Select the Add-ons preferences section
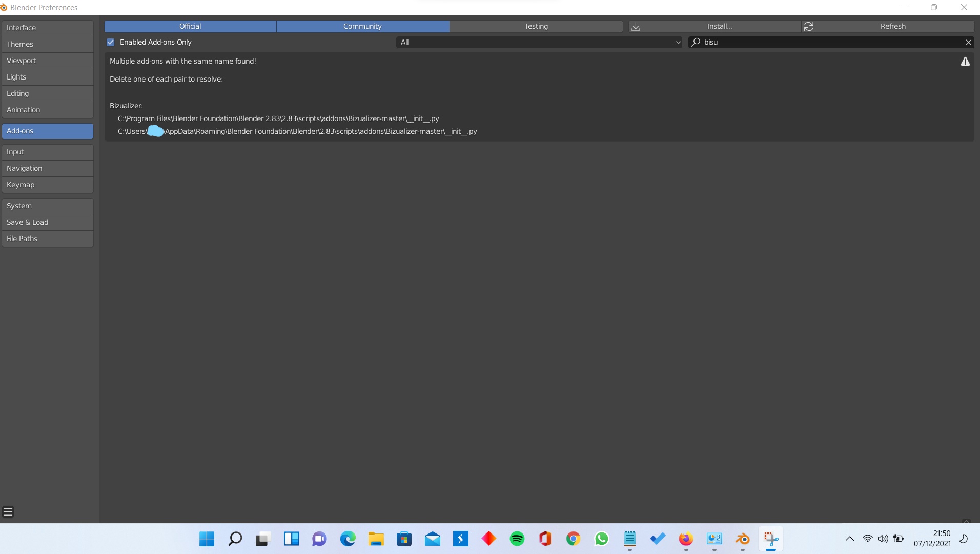 point(48,131)
